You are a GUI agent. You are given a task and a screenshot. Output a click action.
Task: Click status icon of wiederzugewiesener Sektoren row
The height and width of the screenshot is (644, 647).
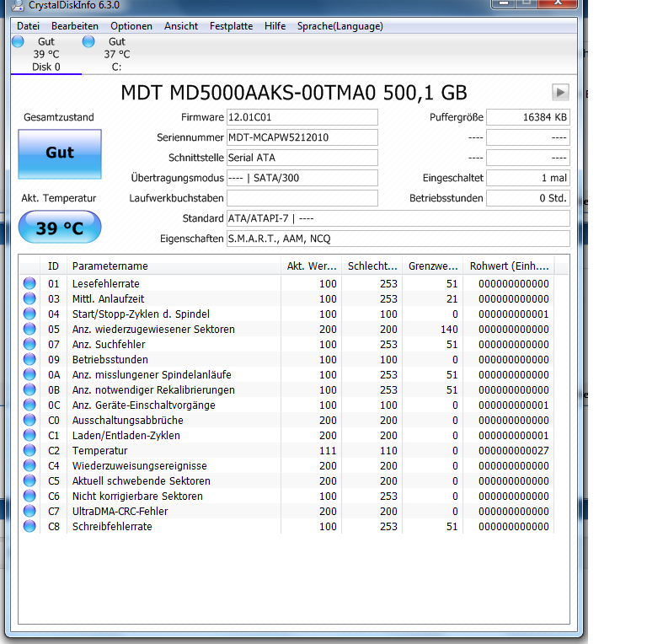click(x=29, y=329)
